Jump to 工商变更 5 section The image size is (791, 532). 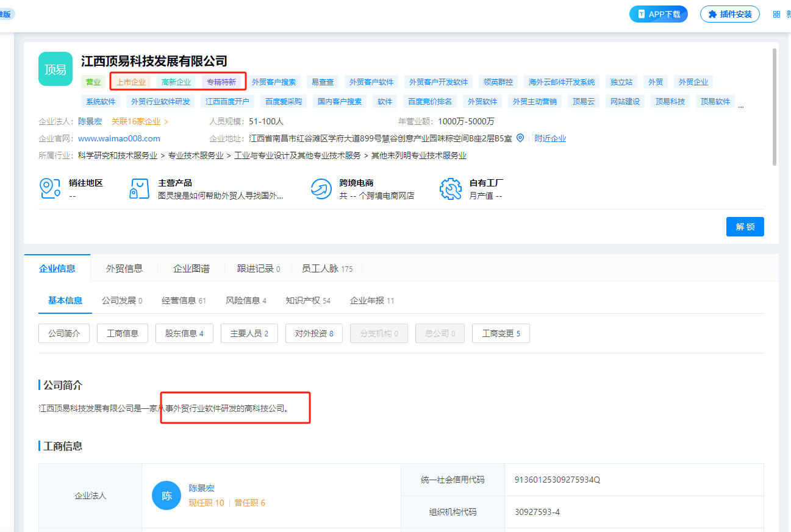[501, 333]
